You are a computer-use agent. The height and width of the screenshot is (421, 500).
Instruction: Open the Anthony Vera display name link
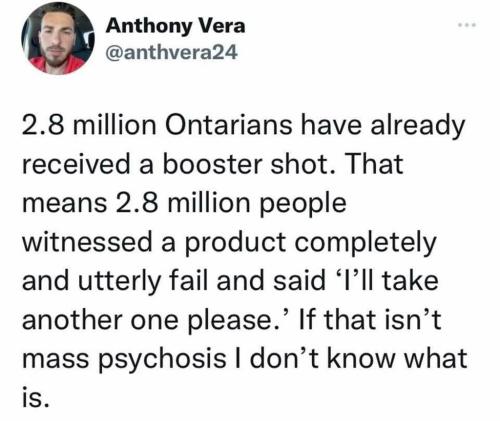click(x=175, y=26)
